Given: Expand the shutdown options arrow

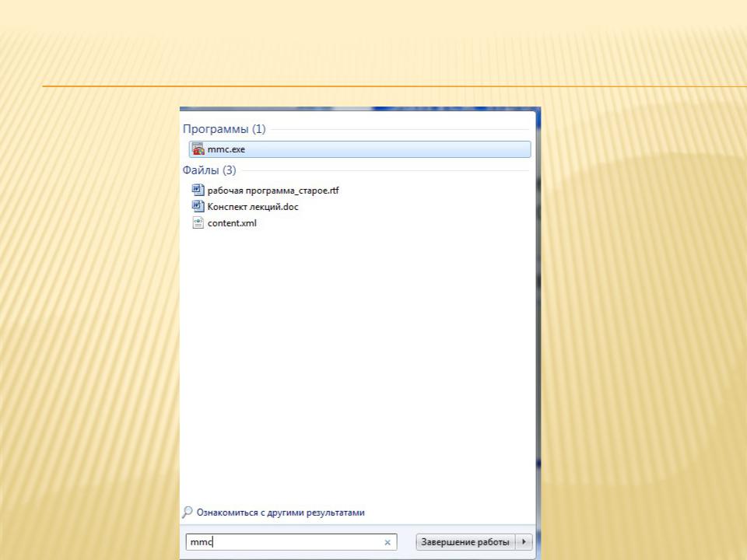Looking at the screenshot, I should click(524, 542).
